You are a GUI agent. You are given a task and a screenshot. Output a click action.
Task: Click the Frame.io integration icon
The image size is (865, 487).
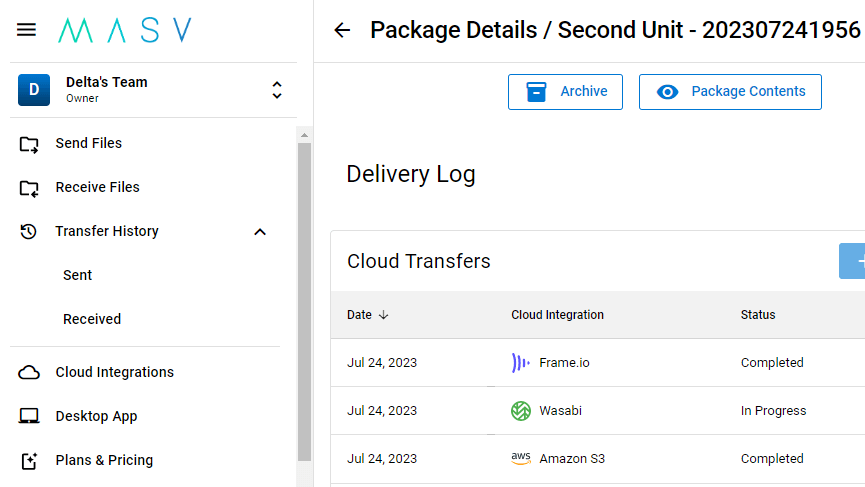[x=521, y=363]
